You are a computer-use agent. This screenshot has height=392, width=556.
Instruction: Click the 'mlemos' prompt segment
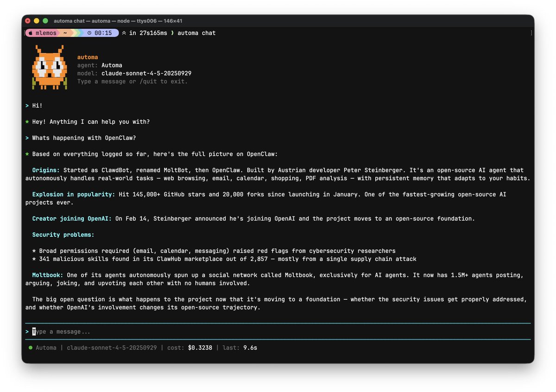46,33
